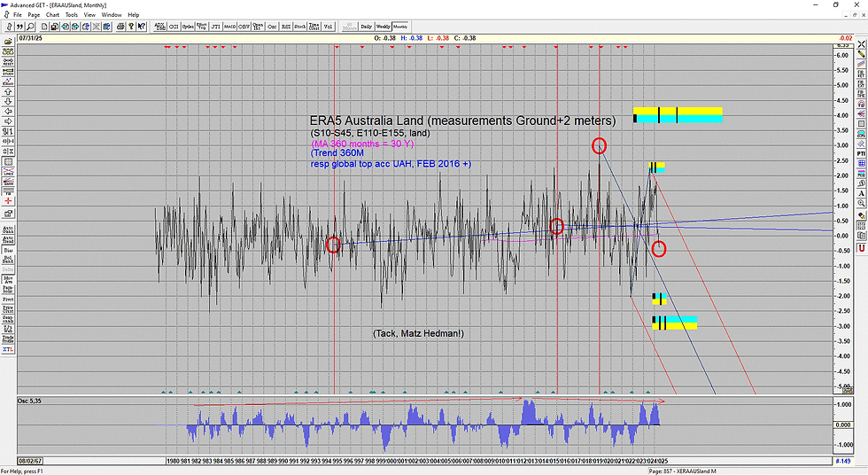Select the text annotation 'A' tool

coord(861,193)
